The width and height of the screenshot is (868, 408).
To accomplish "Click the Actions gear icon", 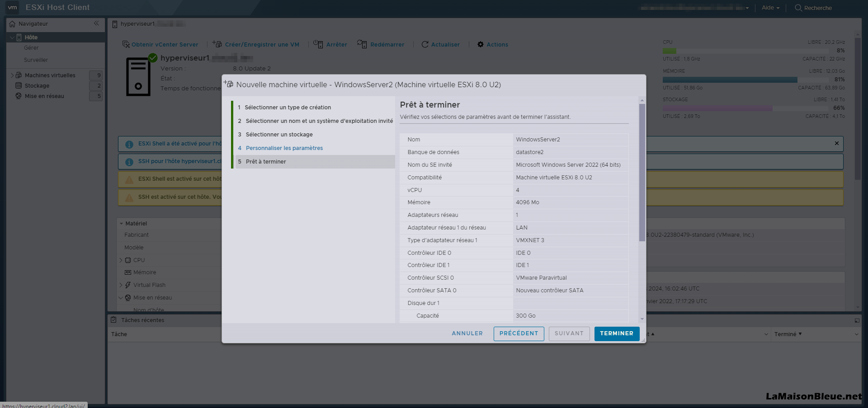I will [481, 44].
